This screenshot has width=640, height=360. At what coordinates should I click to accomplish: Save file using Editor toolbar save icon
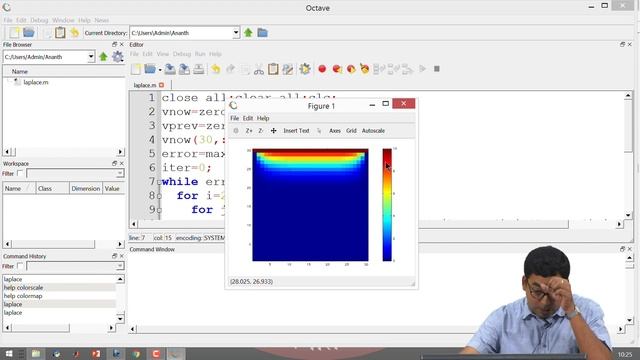(170, 69)
